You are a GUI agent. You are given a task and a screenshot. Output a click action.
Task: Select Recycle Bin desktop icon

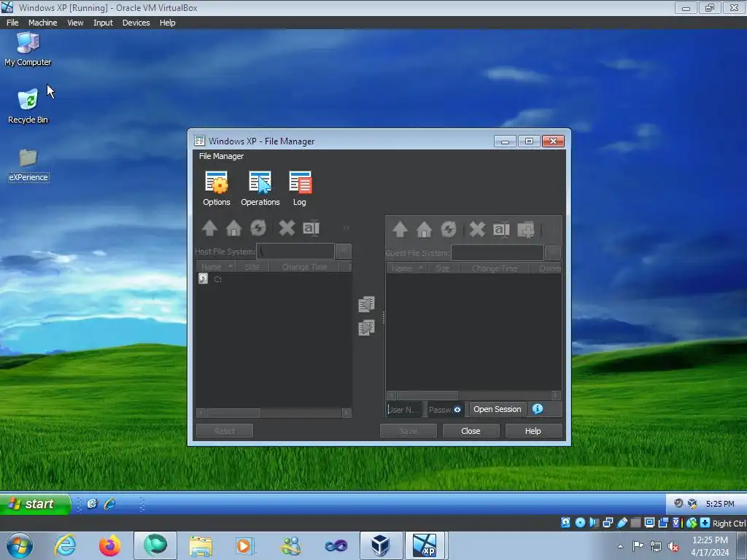click(x=28, y=106)
